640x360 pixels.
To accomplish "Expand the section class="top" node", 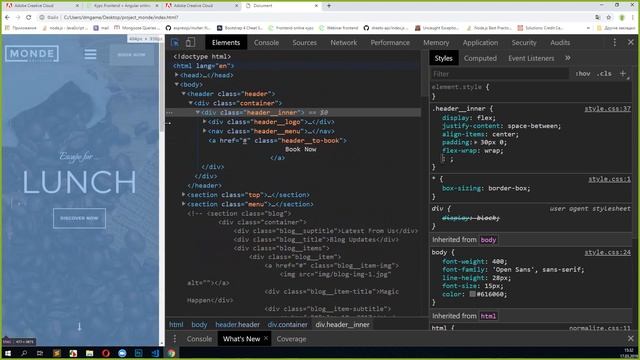I will click(184, 194).
